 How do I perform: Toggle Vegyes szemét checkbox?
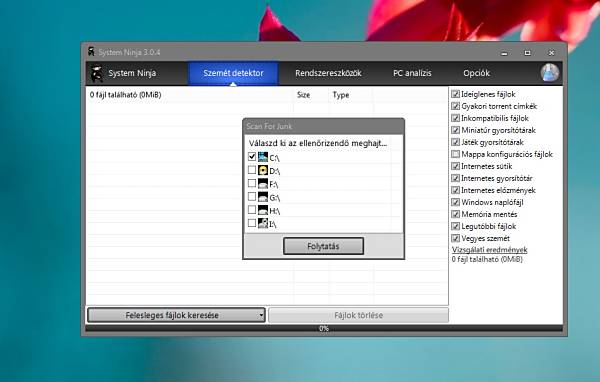click(x=455, y=238)
